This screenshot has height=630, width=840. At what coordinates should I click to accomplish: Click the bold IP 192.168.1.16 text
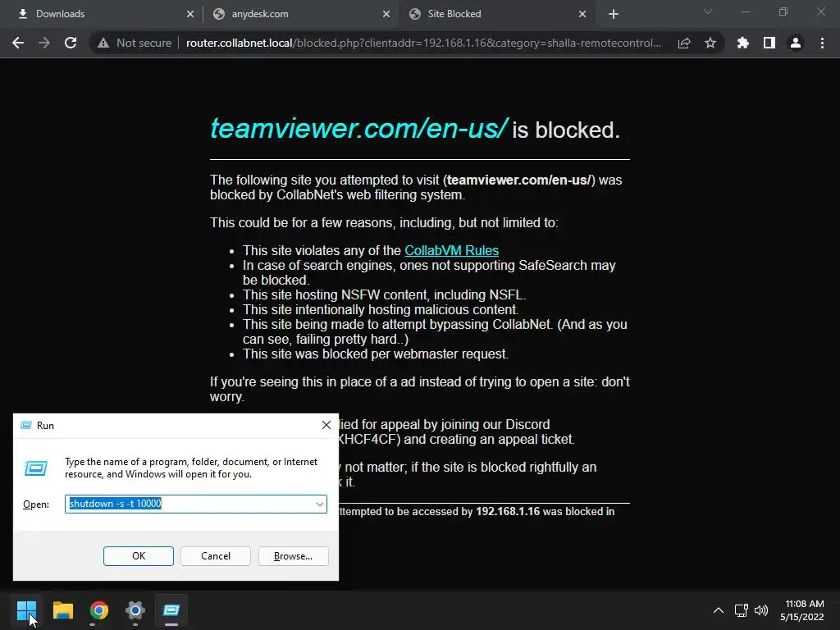pos(508,512)
